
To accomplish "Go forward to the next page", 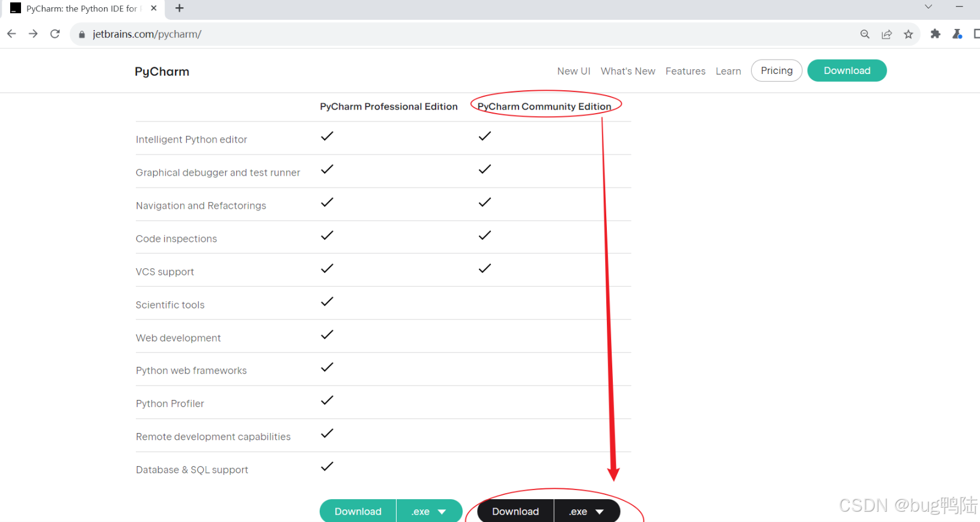I will click(x=33, y=34).
